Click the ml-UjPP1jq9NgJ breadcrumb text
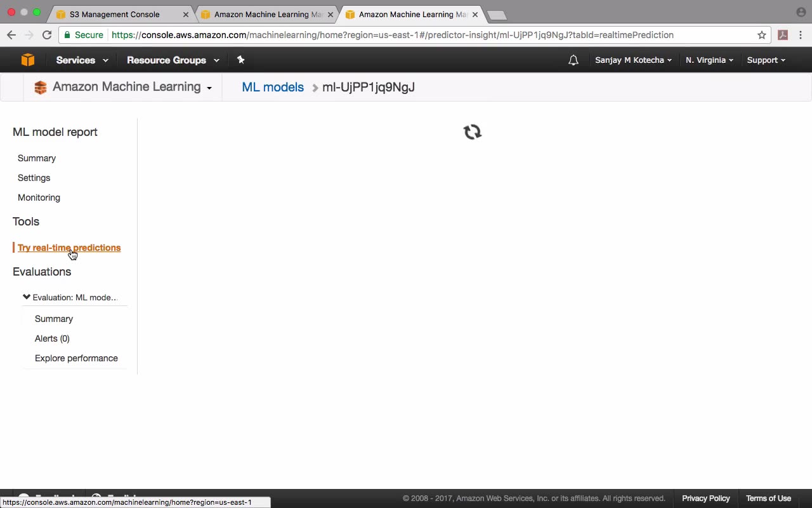This screenshot has height=508, width=812. point(369,87)
